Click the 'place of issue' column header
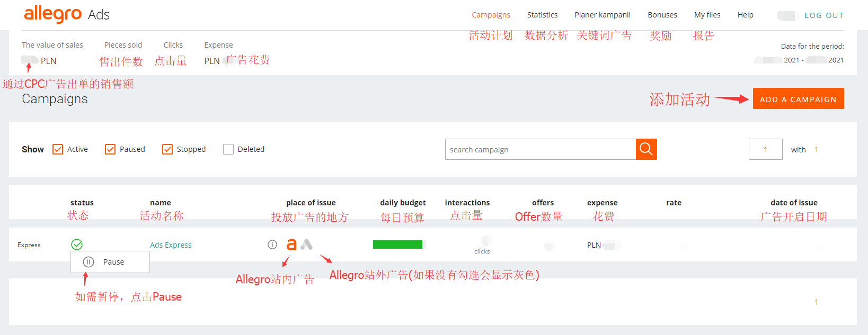868x335 pixels. tap(311, 203)
